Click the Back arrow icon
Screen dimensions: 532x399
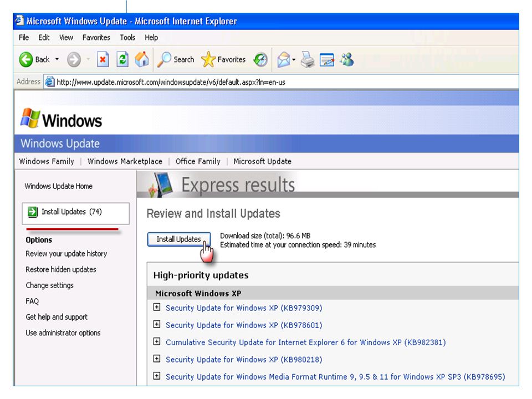click(x=26, y=59)
